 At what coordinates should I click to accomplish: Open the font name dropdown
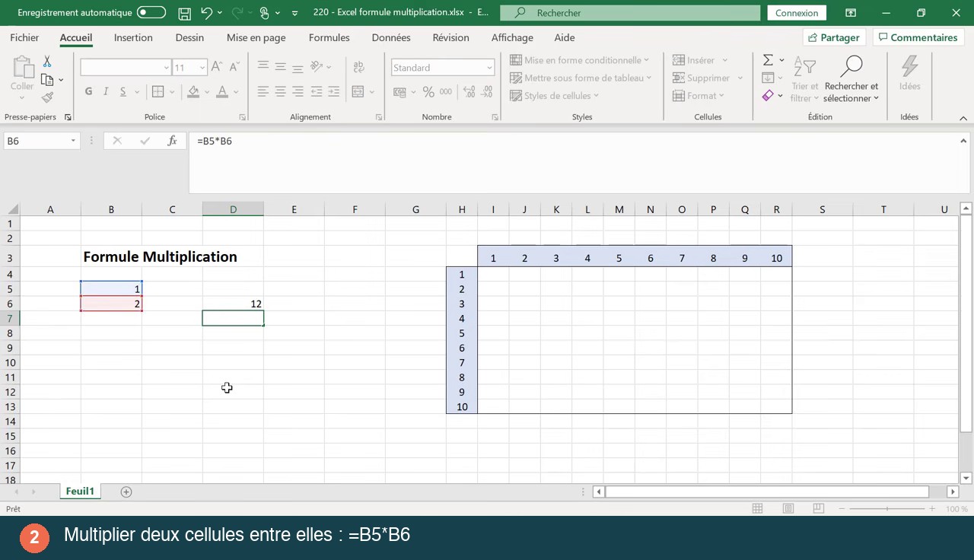(166, 68)
